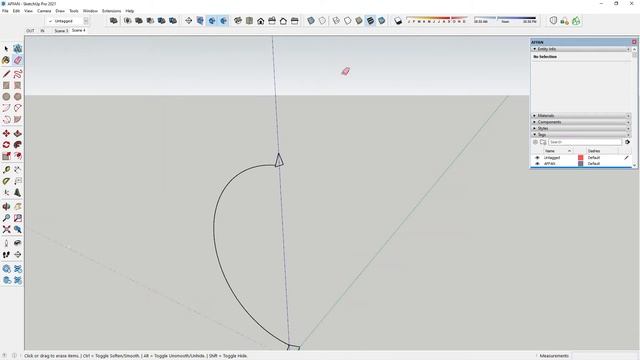This screenshot has width=640, height=360.
Task: Choose the Scale tool
Action: pyautogui.click(x=6, y=156)
